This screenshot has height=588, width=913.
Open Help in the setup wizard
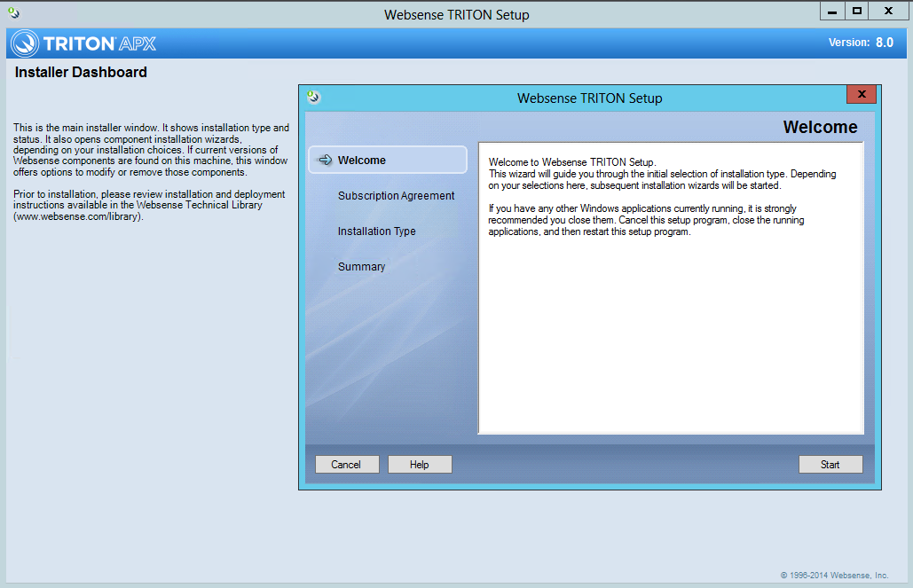[x=419, y=464]
